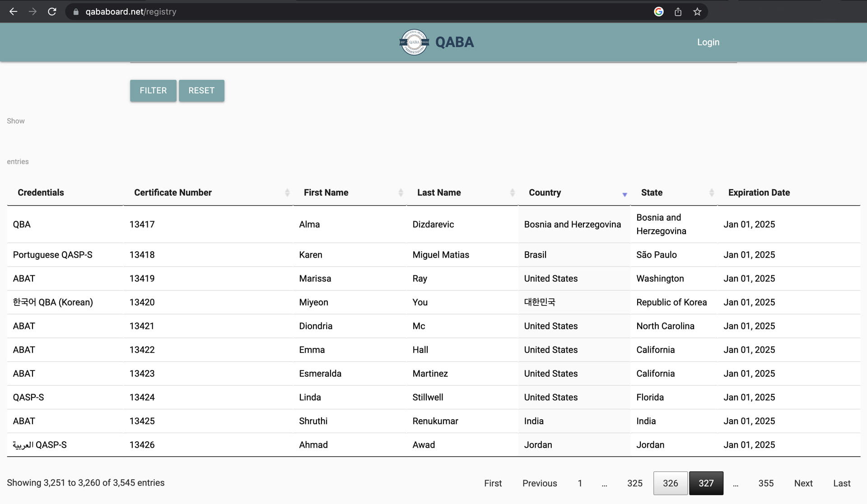Bookmark the page with the star icon
Viewport: 867px width, 504px height.
coord(697,12)
